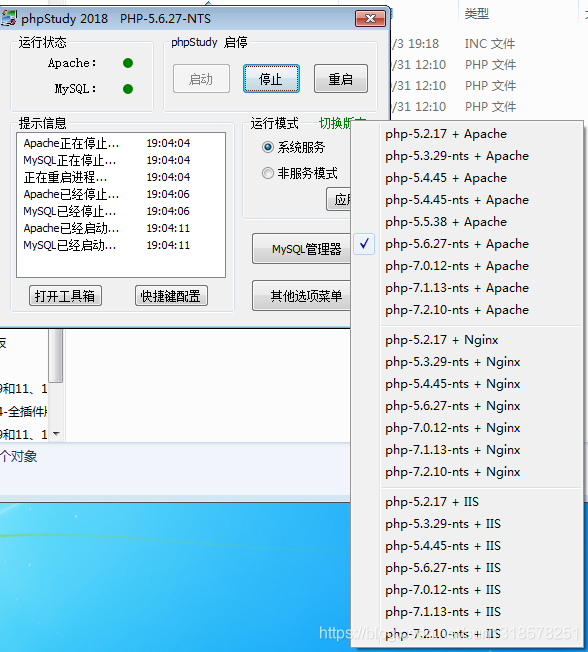The height and width of the screenshot is (652, 588).
Task: Open the MySQL管理器 dropdown button
Action: coord(301,249)
